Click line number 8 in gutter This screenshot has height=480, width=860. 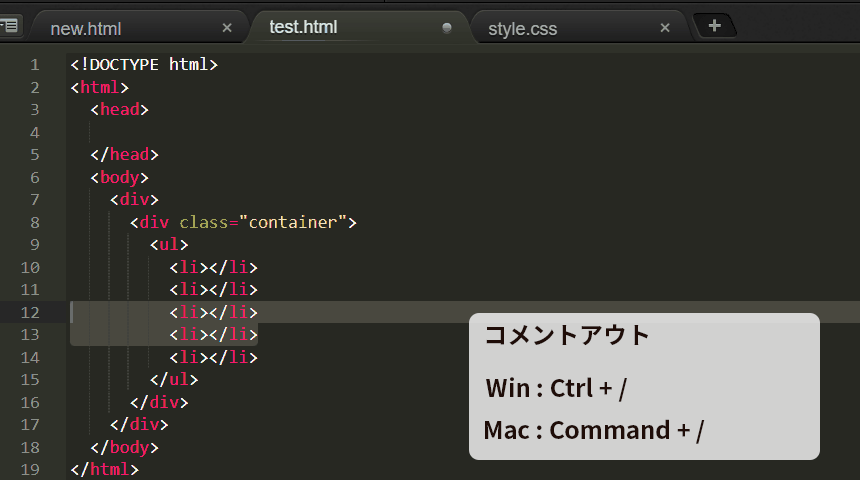click(35, 222)
